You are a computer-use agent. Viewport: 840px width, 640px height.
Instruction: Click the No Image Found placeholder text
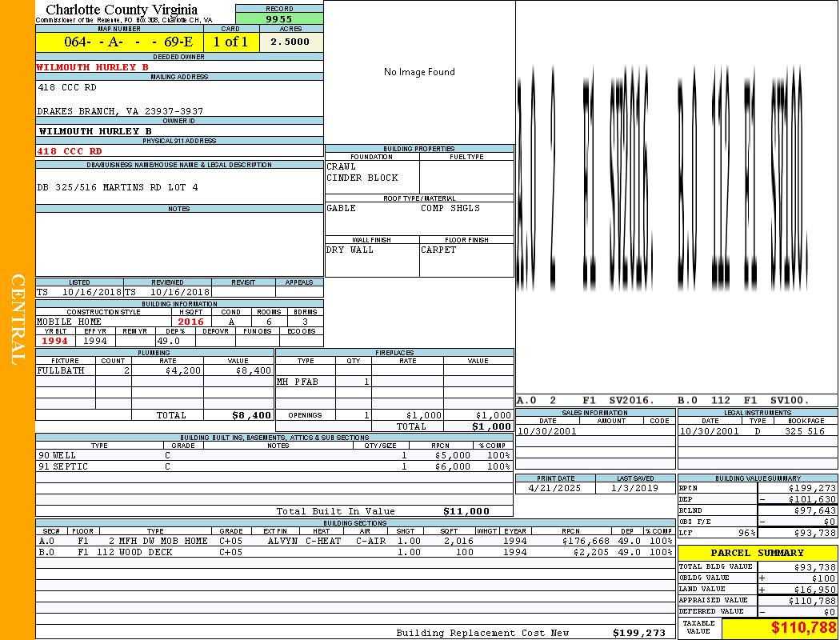point(419,72)
